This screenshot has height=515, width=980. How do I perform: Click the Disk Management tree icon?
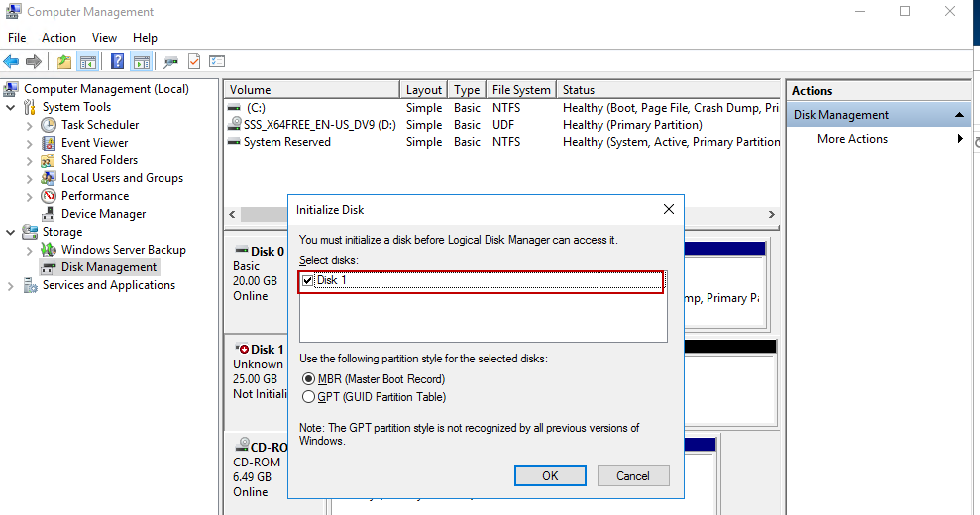(49, 267)
